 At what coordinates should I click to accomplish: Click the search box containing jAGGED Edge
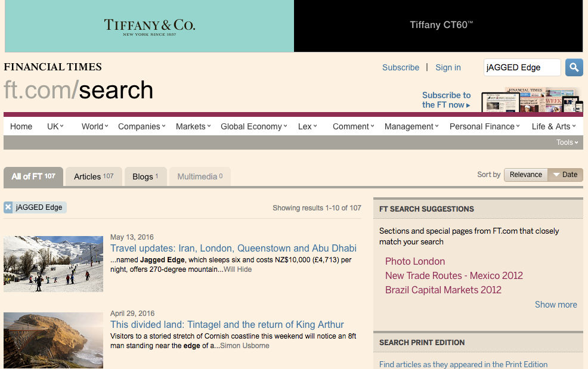[x=522, y=67]
